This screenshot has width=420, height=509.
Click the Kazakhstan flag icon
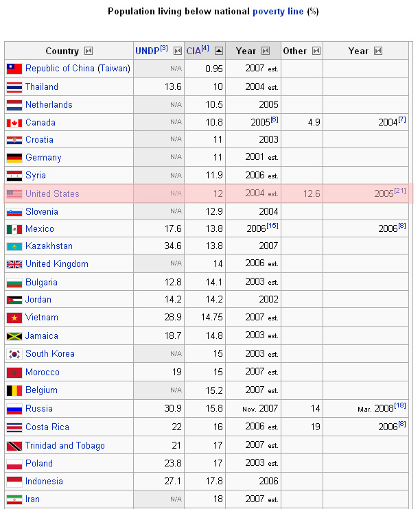(14, 247)
